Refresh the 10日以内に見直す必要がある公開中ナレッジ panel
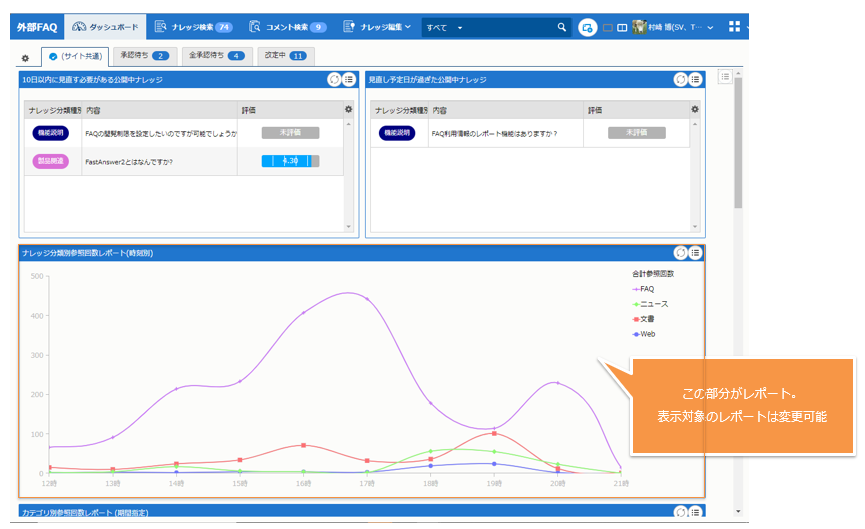The height and width of the screenshot is (529, 865). tap(334, 79)
